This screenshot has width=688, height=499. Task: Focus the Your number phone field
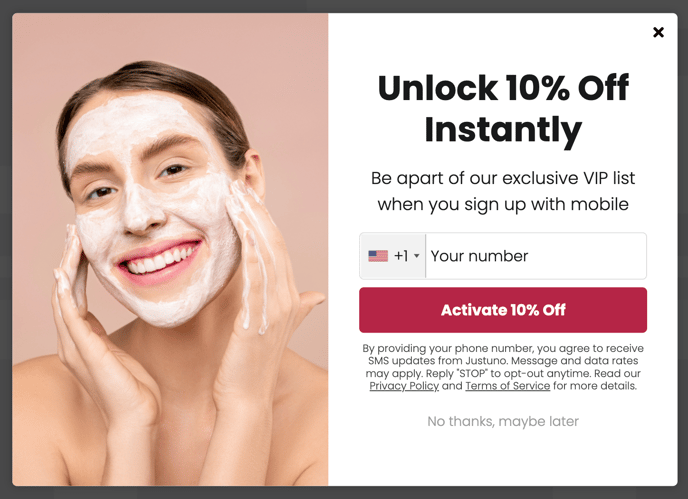536,256
